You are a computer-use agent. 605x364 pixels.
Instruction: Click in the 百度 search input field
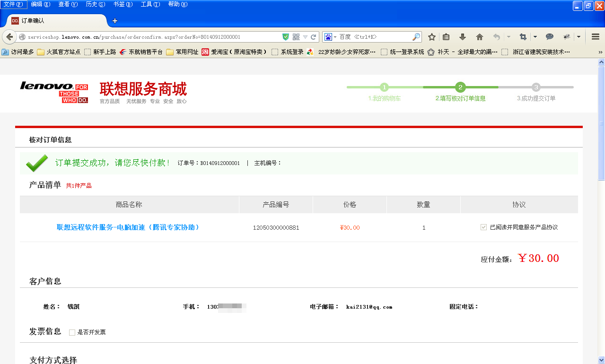(375, 37)
